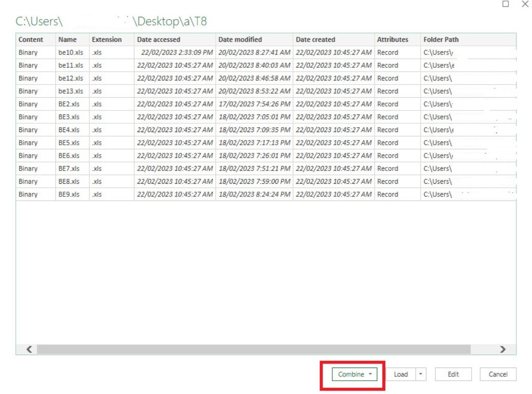The width and height of the screenshot is (532, 394).
Task: Select the BE8.xls file name cell
Action: click(x=72, y=181)
